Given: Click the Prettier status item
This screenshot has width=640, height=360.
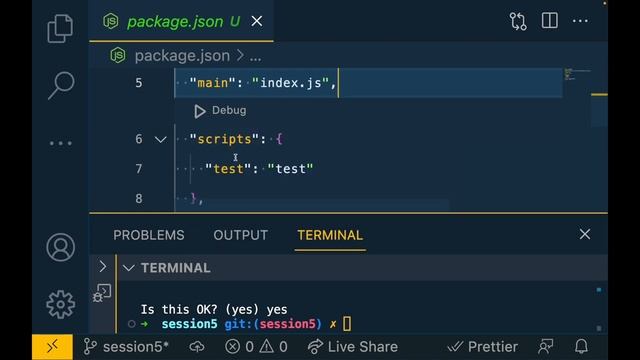Looking at the screenshot, I should pyautogui.click(x=482, y=347).
